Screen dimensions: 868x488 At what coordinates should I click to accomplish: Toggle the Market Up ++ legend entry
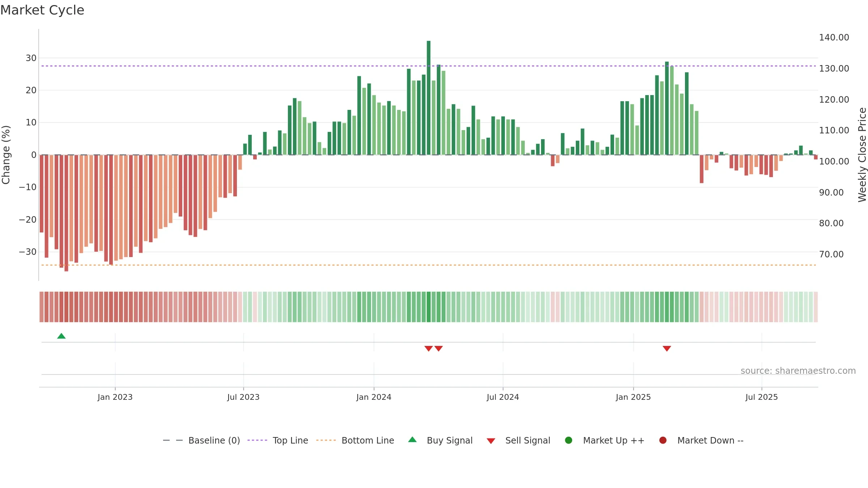click(605, 440)
